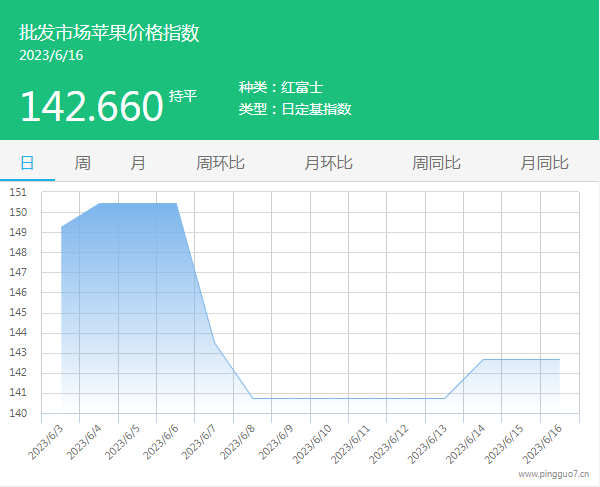Switch to the 周 (weekly) tab

tap(83, 163)
